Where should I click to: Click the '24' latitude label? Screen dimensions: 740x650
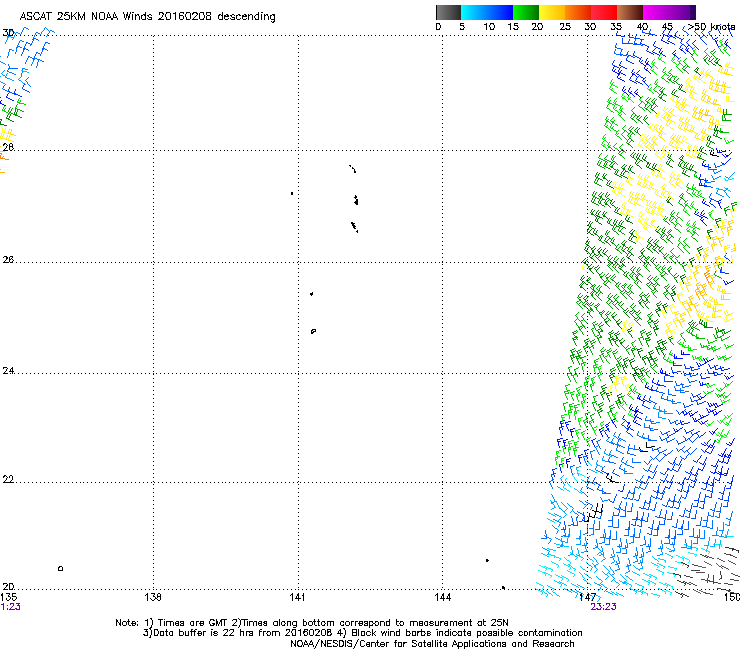tap(8, 371)
